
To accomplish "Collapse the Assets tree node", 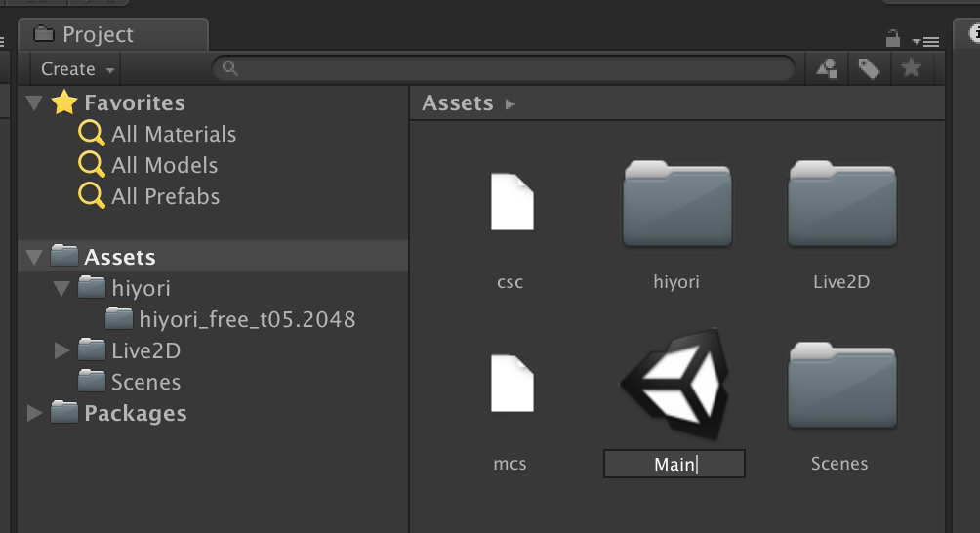I will (35, 257).
